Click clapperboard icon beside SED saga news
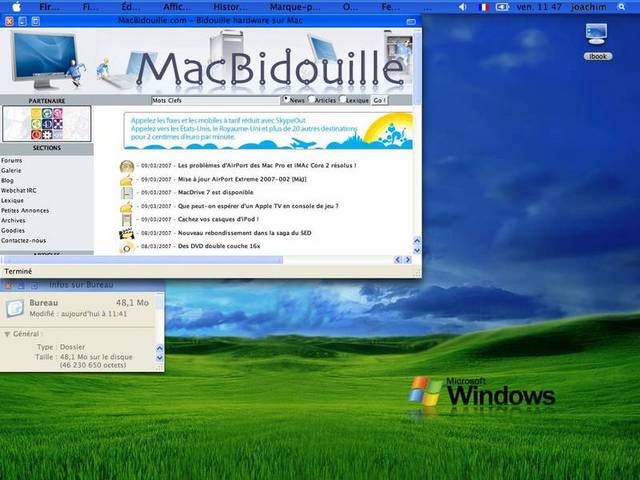 [127, 234]
